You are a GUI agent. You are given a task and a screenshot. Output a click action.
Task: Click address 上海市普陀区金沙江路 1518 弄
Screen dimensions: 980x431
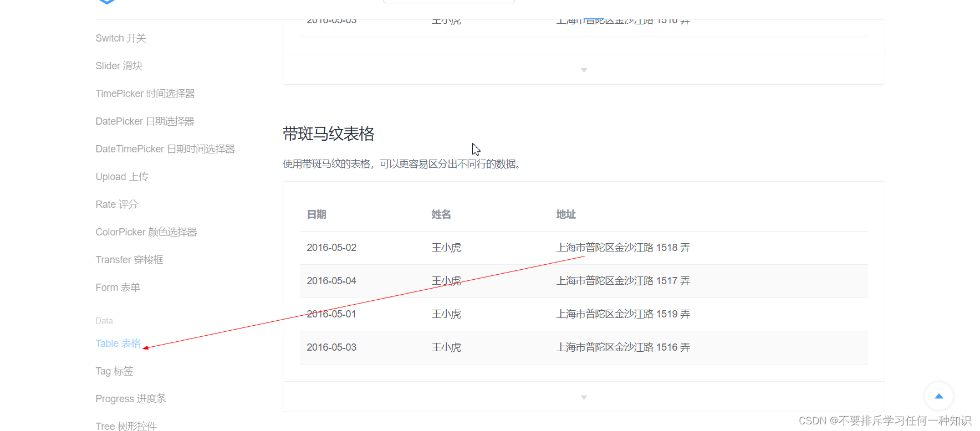(x=623, y=248)
